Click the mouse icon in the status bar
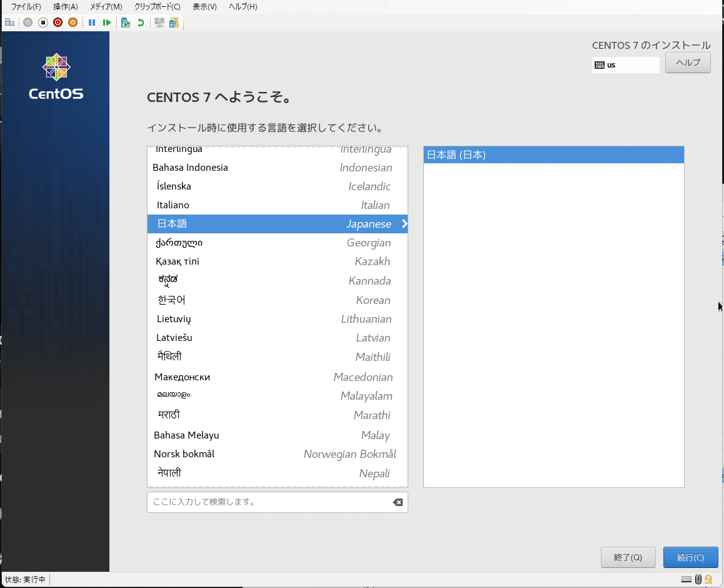 (x=698, y=579)
